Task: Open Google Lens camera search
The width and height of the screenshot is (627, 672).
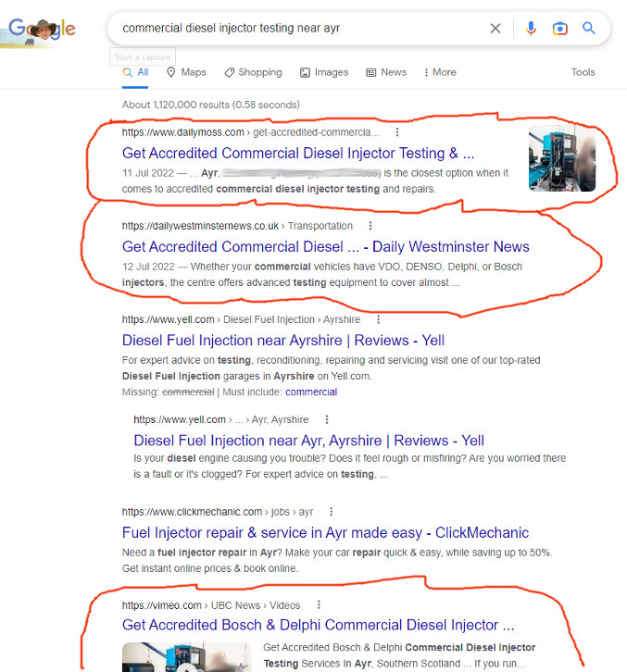Action: (x=559, y=29)
